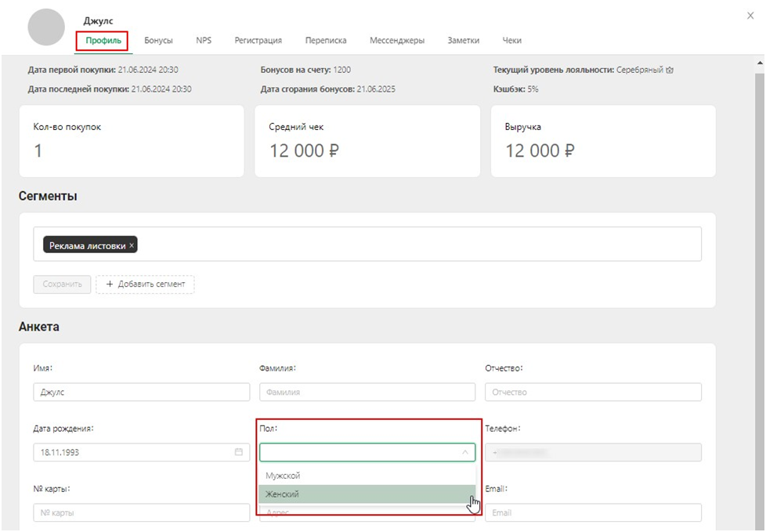Viewport: 766px width, 532px height.
Task: Switch to the Бонусы tab
Action: (158, 41)
